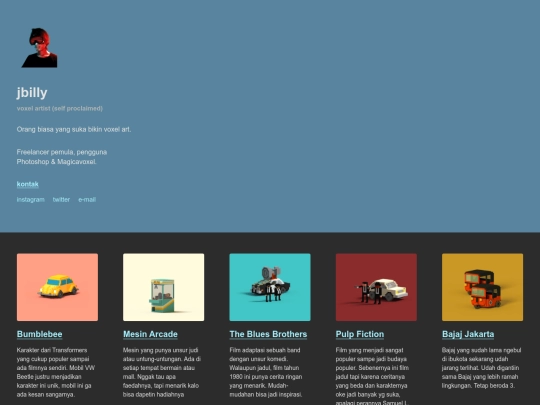Click the Mesin Arcade description paragraph
The height and width of the screenshot is (405, 540).
click(x=162, y=372)
